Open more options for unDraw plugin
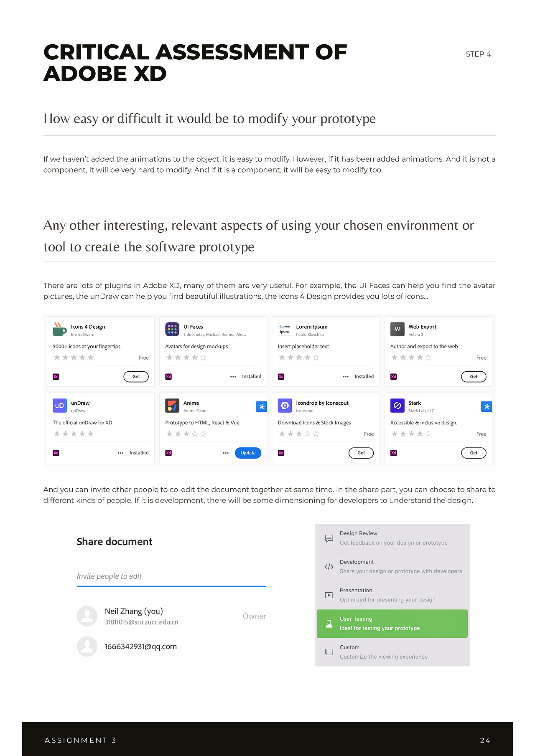The height and width of the screenshot is (756, 535). click(121, 453)
